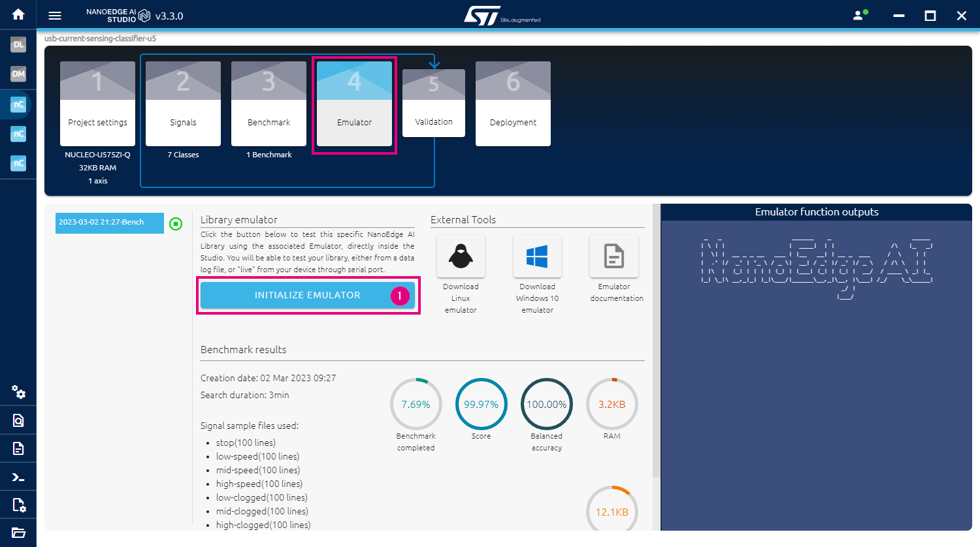Click the 7.69% Benchmark completed gauge

tap(416, 404)
